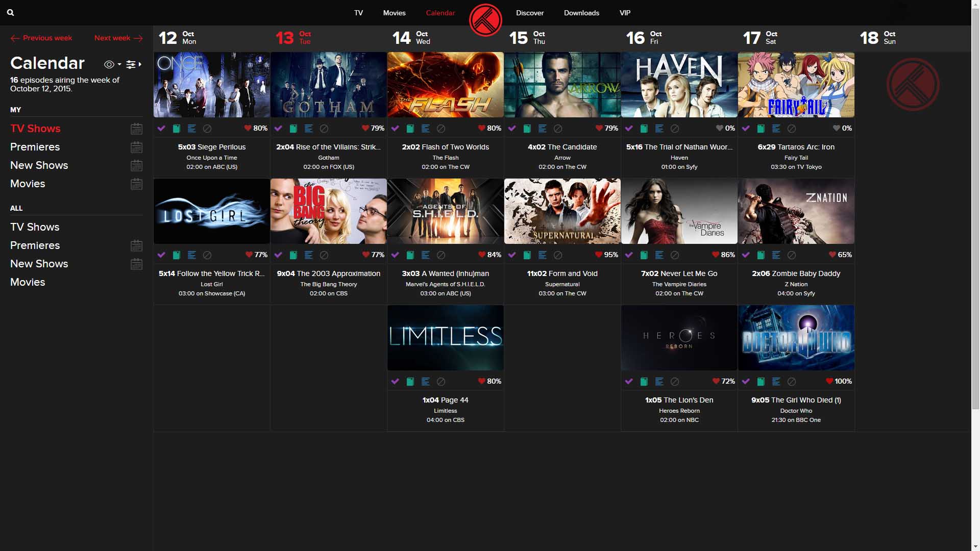Add Siege Perilous to a list (blue icon)

click(192, 129)
